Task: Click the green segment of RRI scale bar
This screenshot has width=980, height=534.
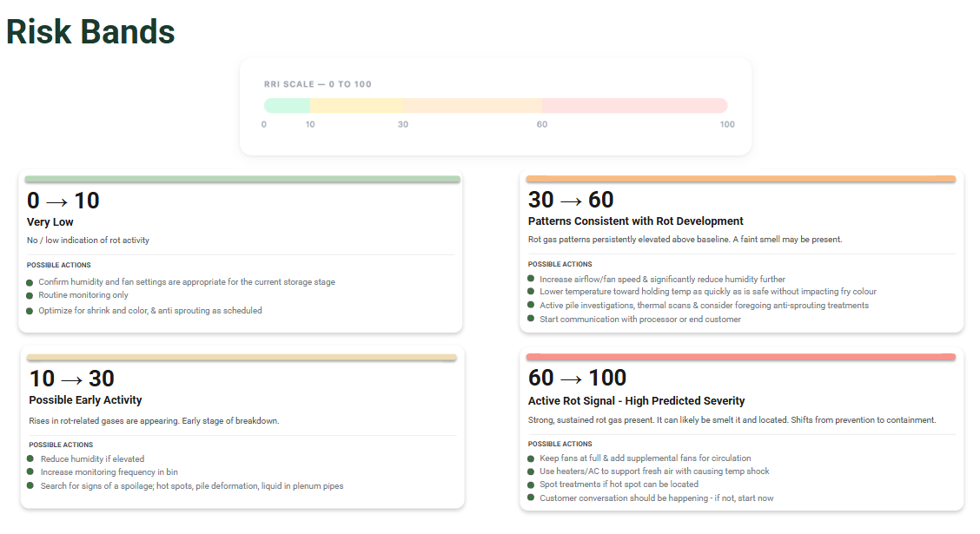Action: 288,106
